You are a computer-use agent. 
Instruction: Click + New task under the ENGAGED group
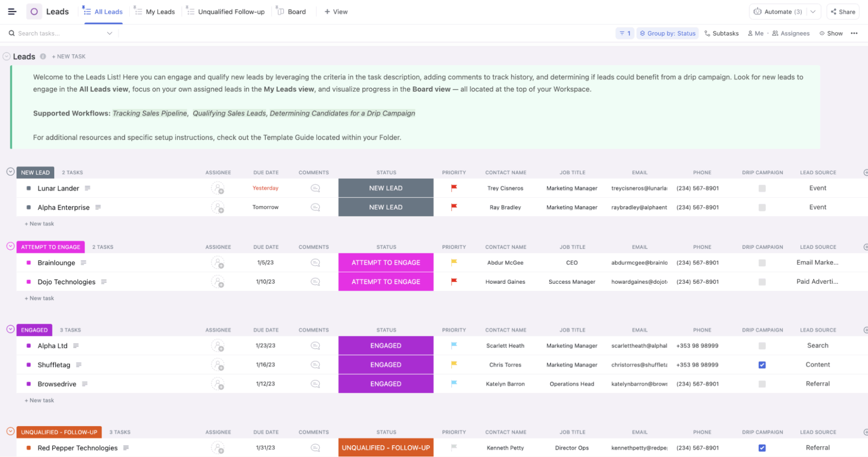39,400
